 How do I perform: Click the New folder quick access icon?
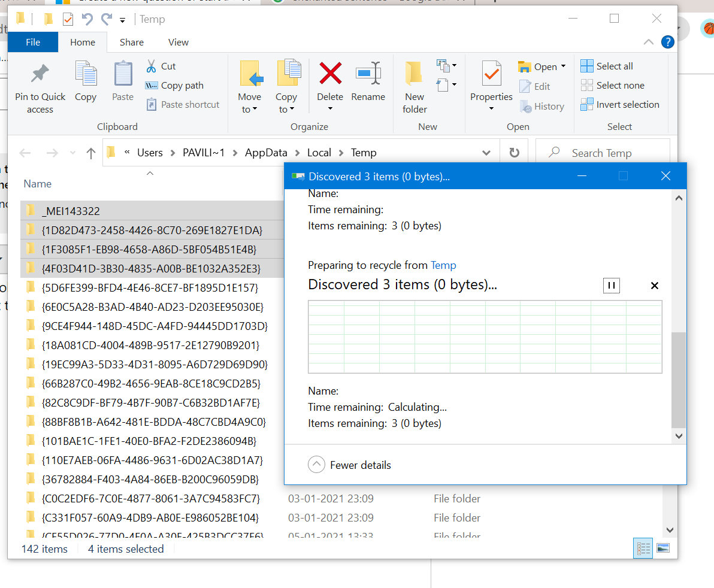[x=49, y=19]
